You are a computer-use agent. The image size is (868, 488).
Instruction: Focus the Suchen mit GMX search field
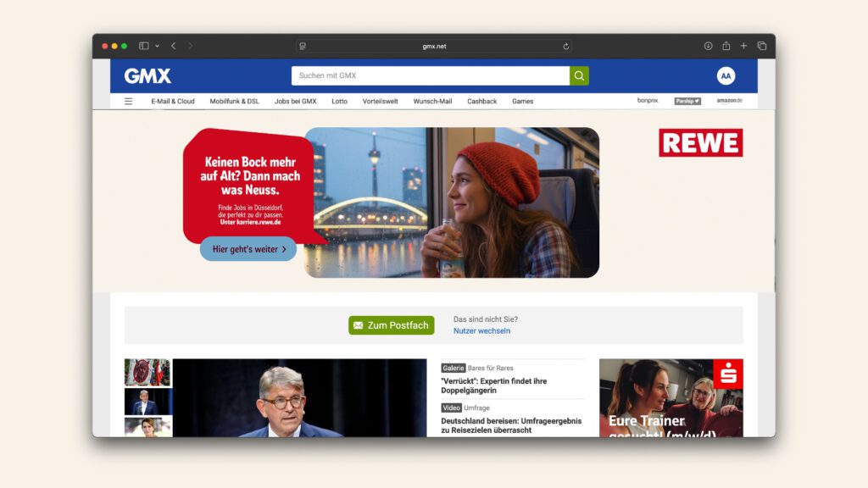click(x=430, y=76)
